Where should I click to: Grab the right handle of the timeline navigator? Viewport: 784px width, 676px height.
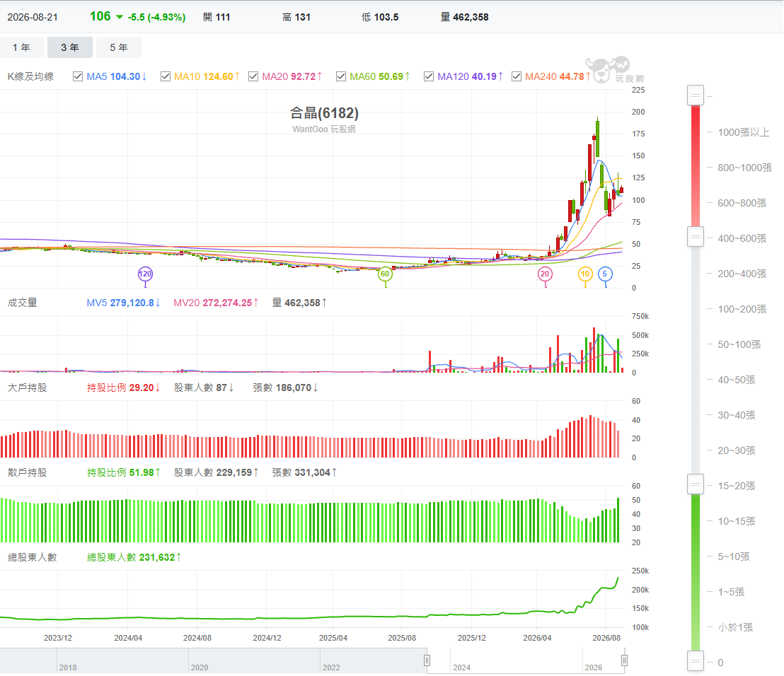[624, 660]
